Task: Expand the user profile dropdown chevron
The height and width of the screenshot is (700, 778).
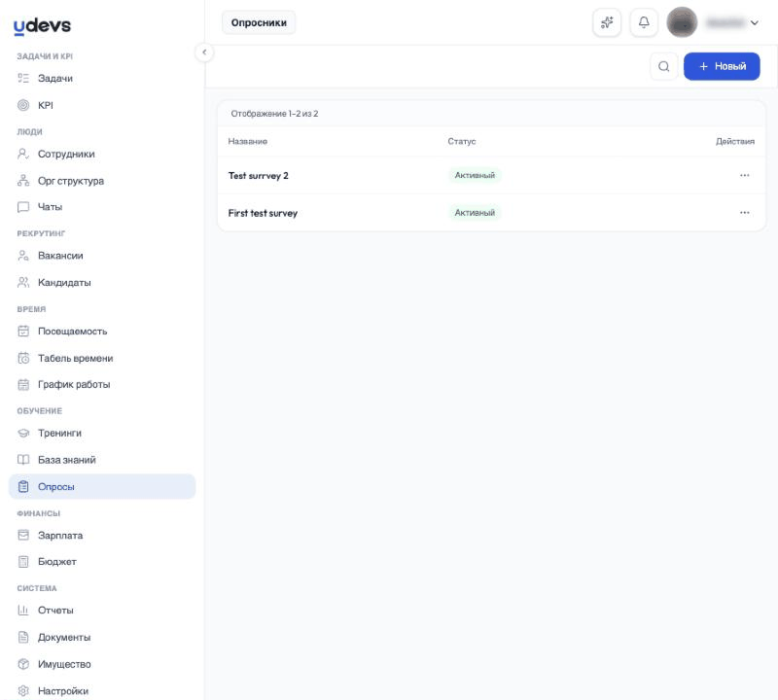Action: coord(755,22)
